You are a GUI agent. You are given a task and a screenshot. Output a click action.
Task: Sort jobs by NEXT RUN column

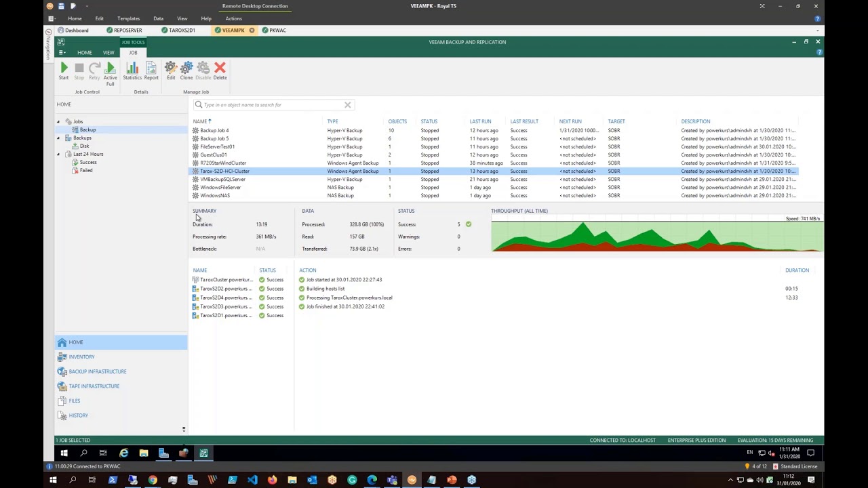(x=570, y=121)
